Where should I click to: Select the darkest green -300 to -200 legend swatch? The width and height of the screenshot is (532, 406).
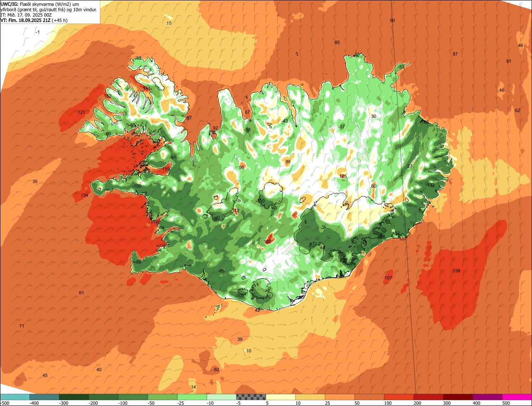pyautogui.click(x=74, y=397)
